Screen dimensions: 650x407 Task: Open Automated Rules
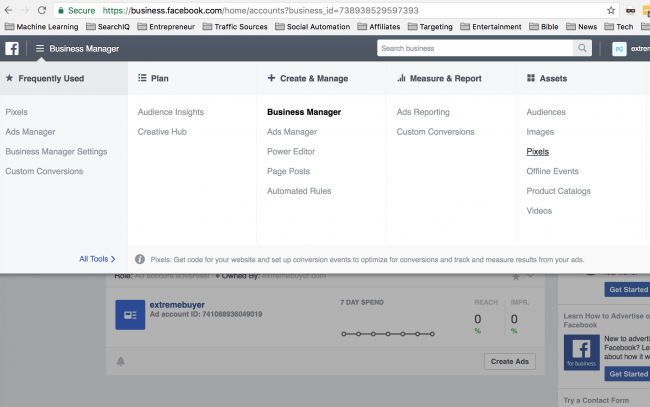(x=299, y=191)
